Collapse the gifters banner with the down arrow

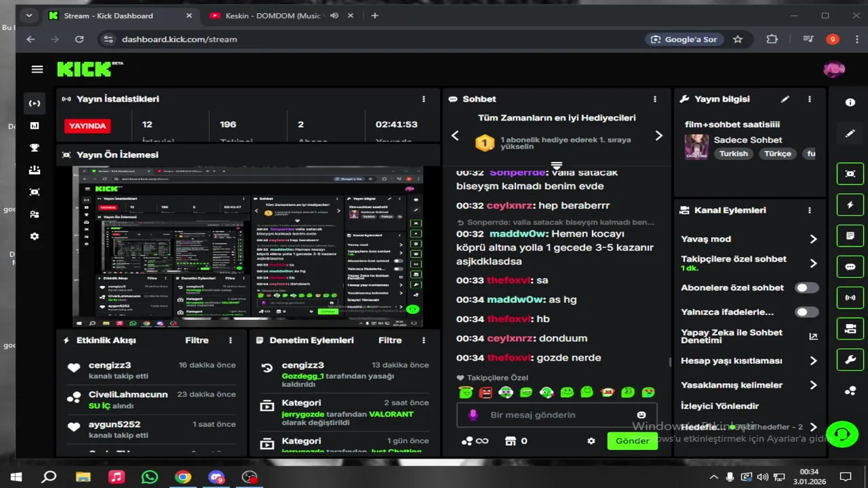[x=557, y=166]
